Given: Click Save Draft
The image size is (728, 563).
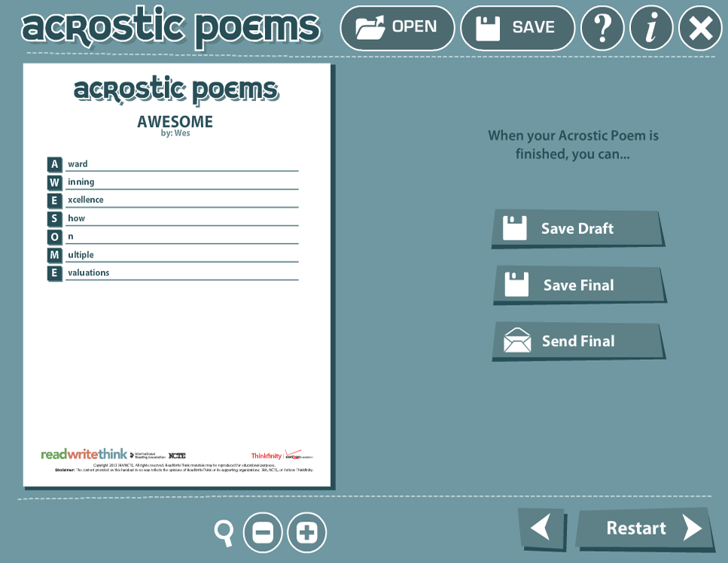Looking at the screenshot, I should tap(577, 229).
